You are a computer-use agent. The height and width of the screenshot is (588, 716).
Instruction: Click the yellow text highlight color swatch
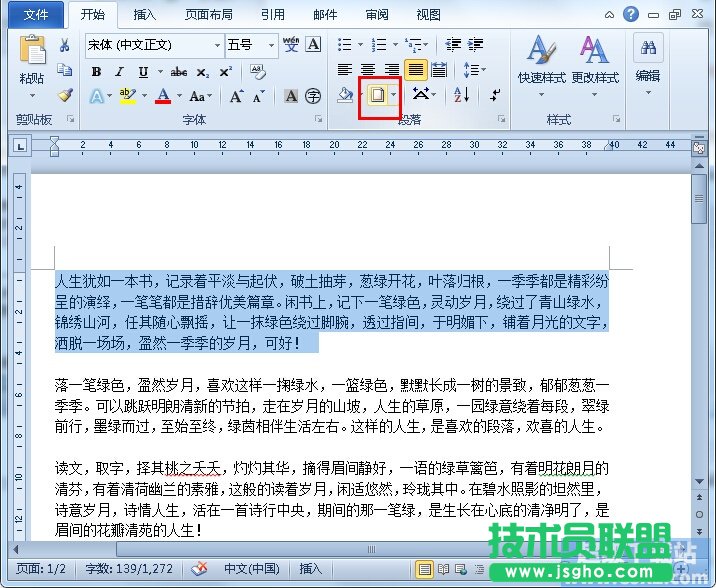click(127, 96)
